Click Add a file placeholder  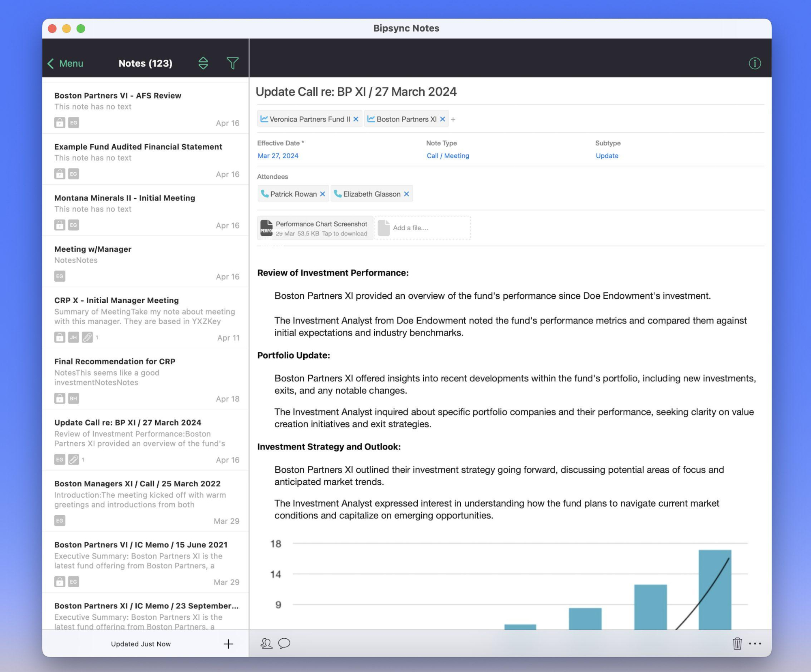[423, 228]
